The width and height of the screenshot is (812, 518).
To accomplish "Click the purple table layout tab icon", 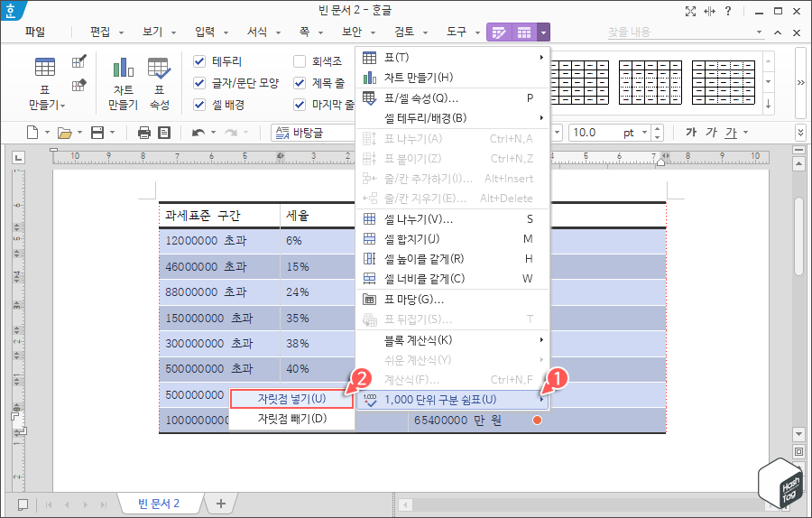I will (x=524, y=32).
